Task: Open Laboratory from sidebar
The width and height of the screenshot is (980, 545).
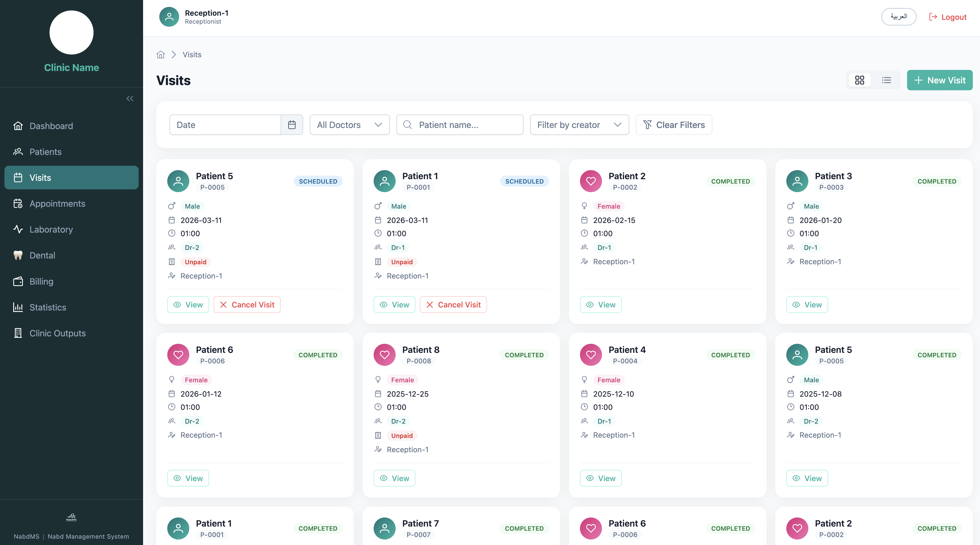Action: (x=72, y=230)
